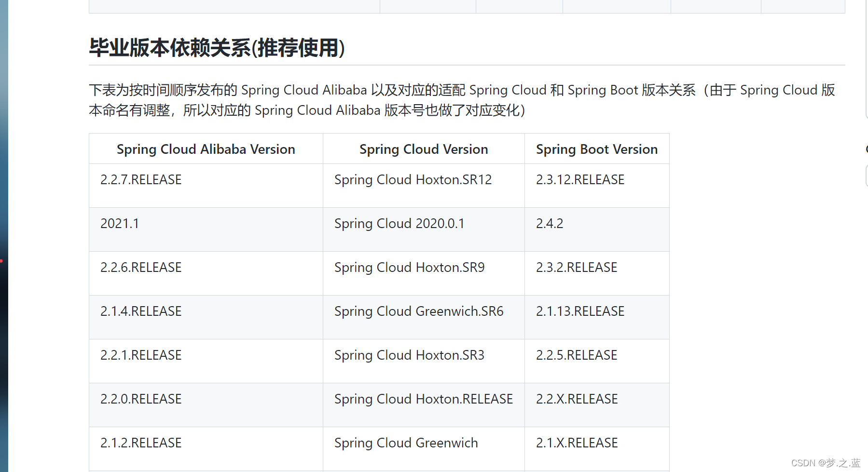Click cell 2.3.12.RELEASE
Screen dimensions: 868x472
(x=597, y=186)
